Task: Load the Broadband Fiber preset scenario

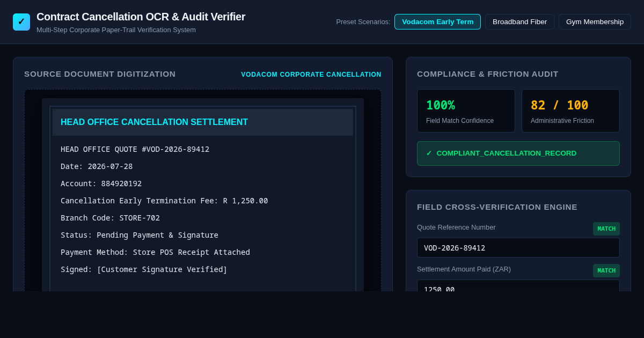Action: click(519, 22)
